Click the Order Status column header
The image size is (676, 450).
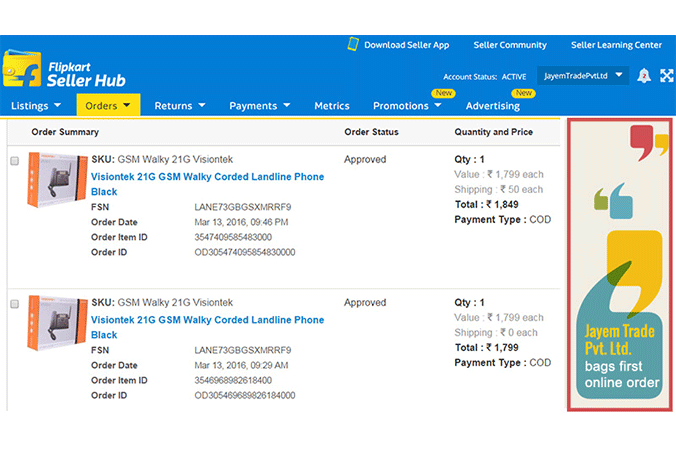click(x=371, y=132)
